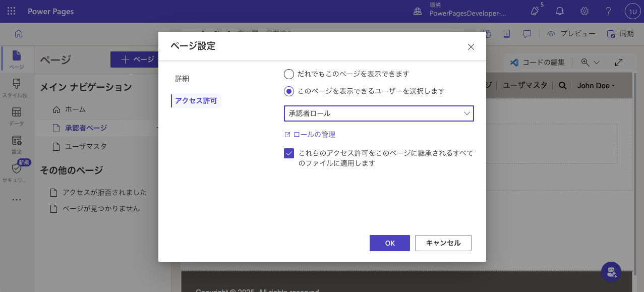Open the Data workspace icon
The image size is (644, 292).
pos(17,116)
